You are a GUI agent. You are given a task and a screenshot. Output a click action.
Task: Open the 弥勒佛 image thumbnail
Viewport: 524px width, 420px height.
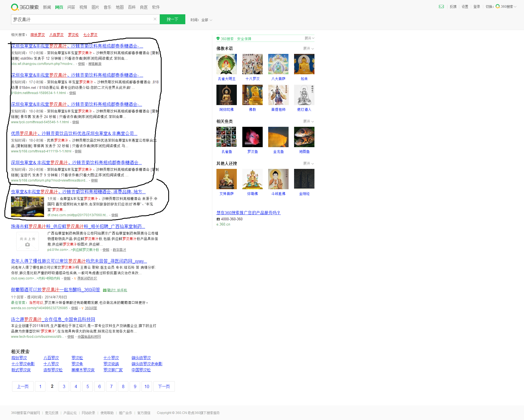[252, 179]
